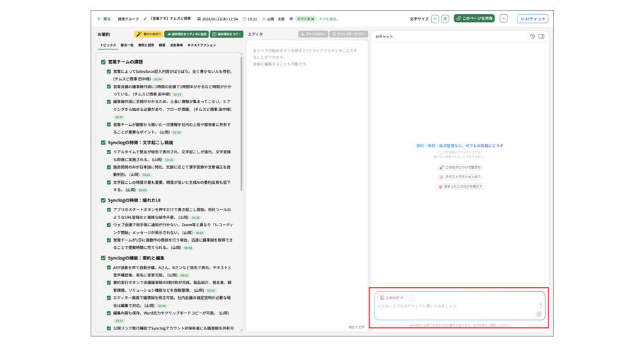Select the 決まったことだけを教えて suggestion chip
Viewport: 644px width, 345px height.
click(x=459, y=186)
